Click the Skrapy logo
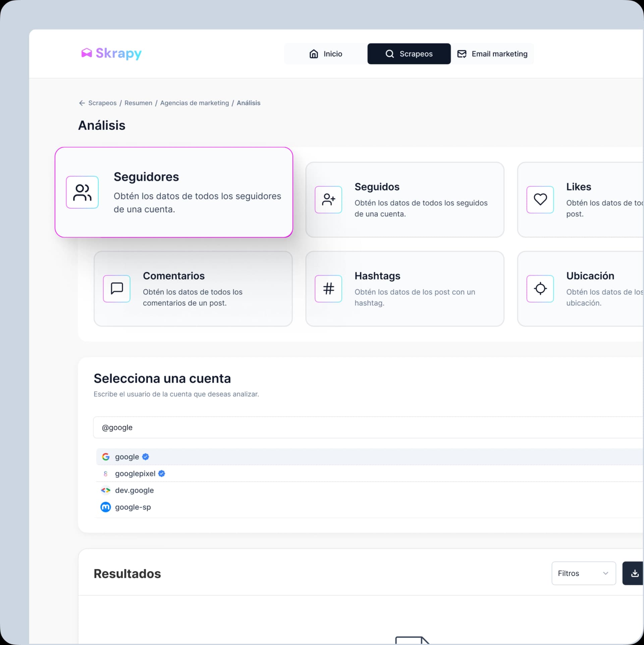Viewport: 644px width, 645px height. click(x=111, y=53)
